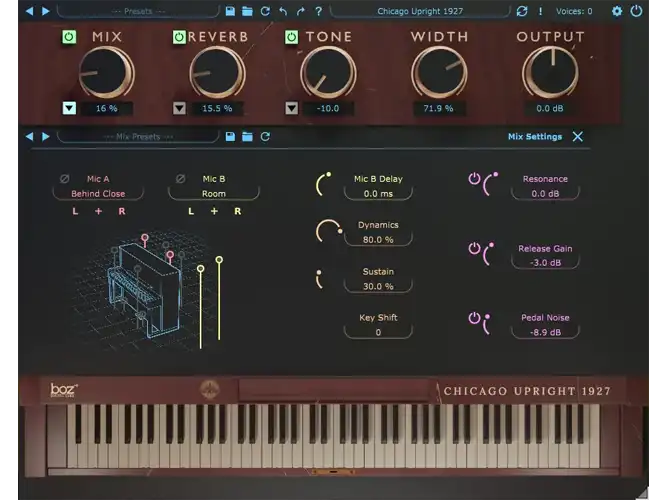
Task: Click the WIDTH knob
Action: (x=439, y=72)
